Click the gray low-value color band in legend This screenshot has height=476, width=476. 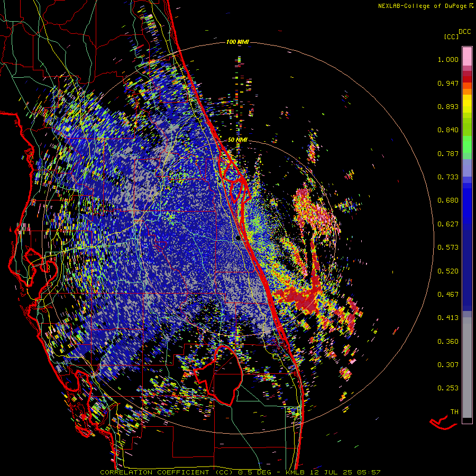point(467,368)
